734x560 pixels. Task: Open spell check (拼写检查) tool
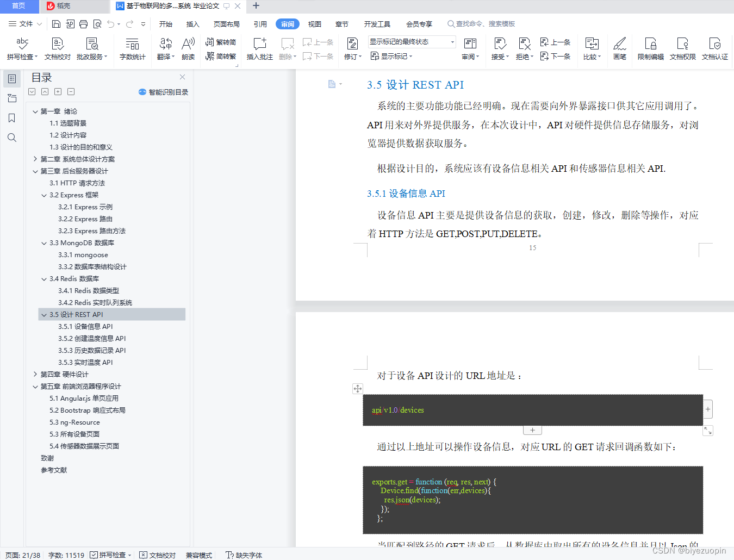pyautogui.click(x=22, y=48)
